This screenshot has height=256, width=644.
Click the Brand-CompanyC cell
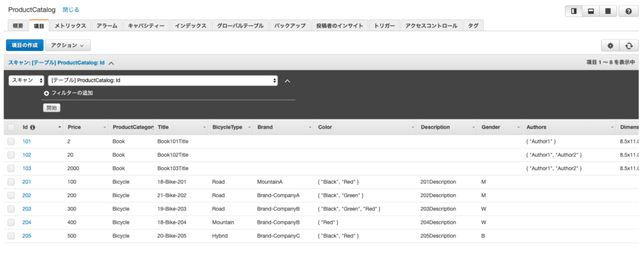click(278, 237)
